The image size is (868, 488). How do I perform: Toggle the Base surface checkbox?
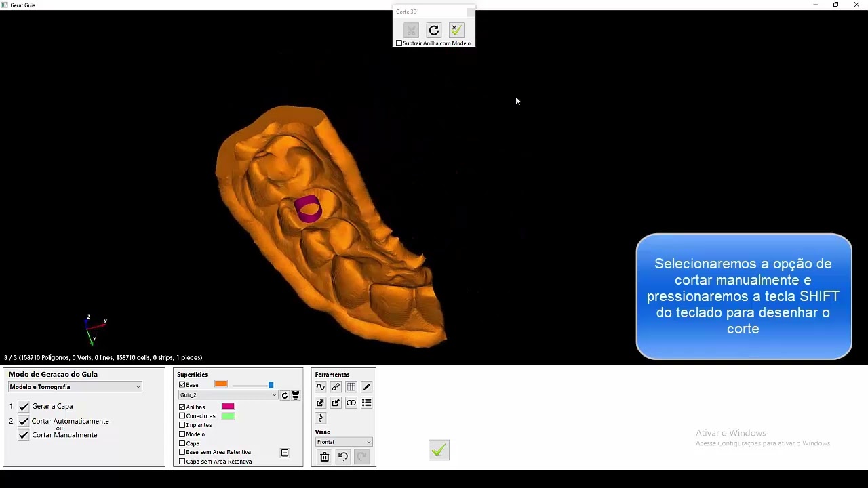[182, 384]
